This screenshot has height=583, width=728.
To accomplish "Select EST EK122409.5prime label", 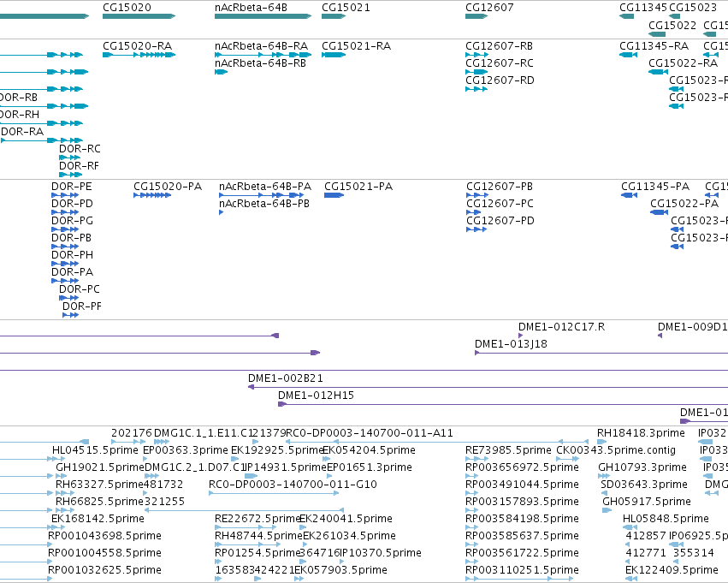I will pos(672,571).
